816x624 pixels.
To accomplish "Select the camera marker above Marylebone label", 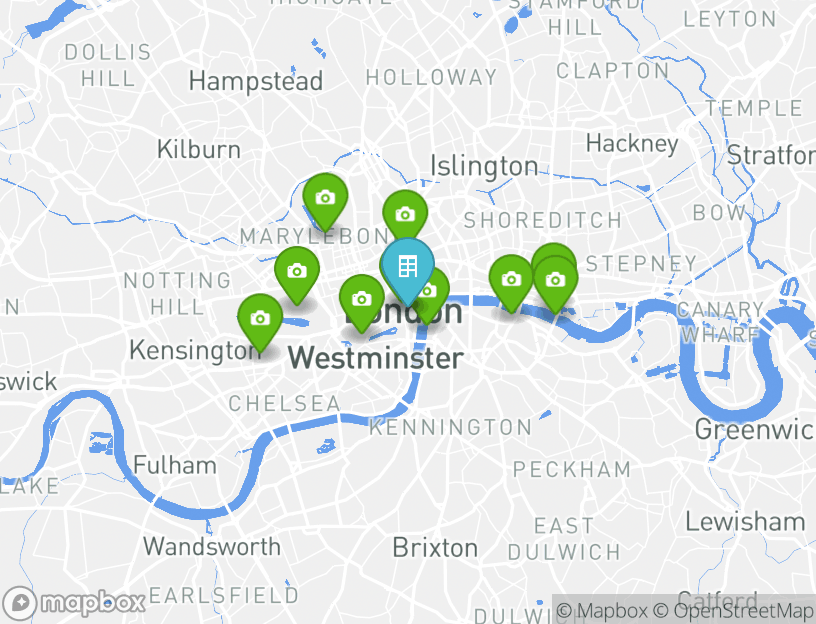I will click(x=325, y=201).
